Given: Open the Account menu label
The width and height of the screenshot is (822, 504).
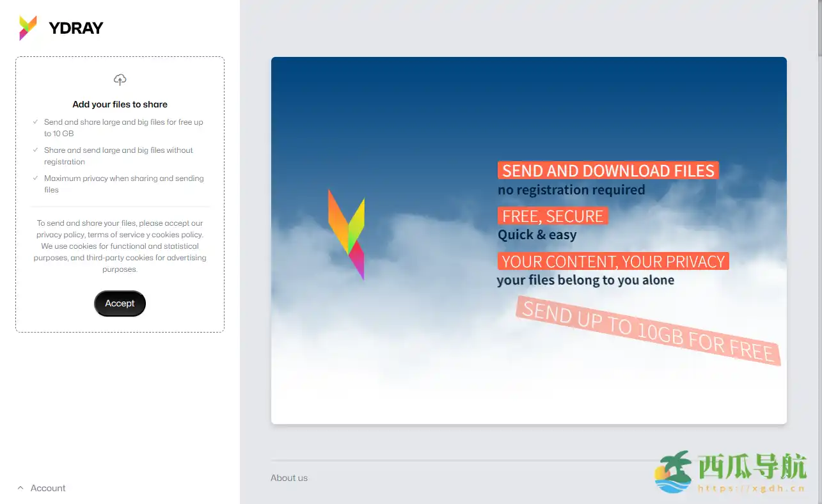Looking at the screenshot, I should (x=48, y=488).
